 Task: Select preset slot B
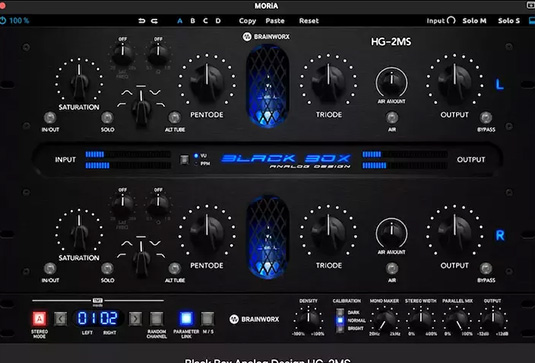coord(193,21)
